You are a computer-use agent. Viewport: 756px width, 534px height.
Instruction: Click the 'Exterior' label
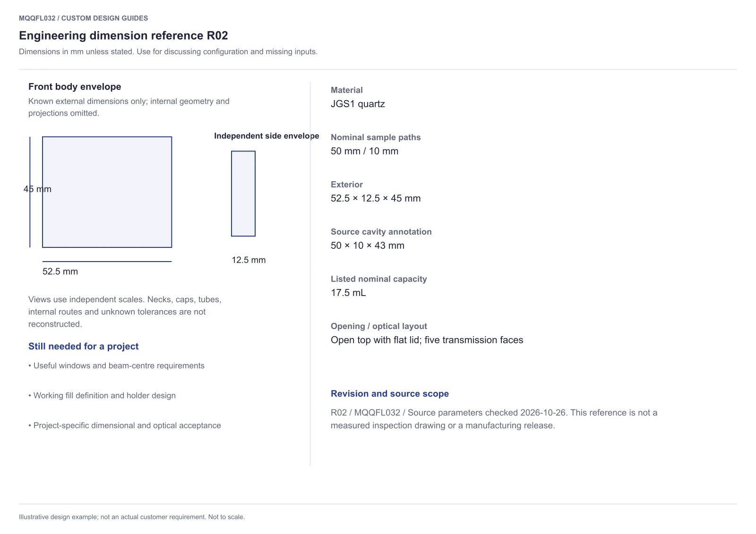347,185
